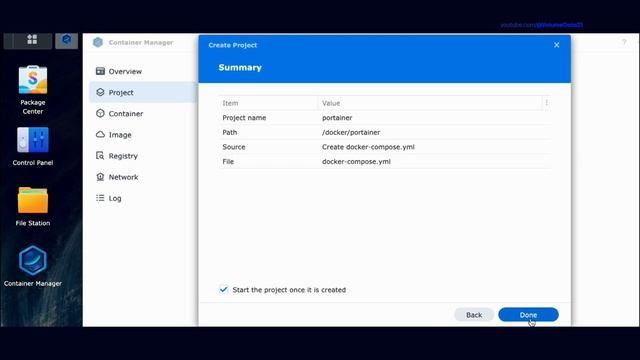The height and width of the screenshot is (360, 640).
Task: Click the 'Path' row label
Action: pyautogui.click(x=229, y=132)
